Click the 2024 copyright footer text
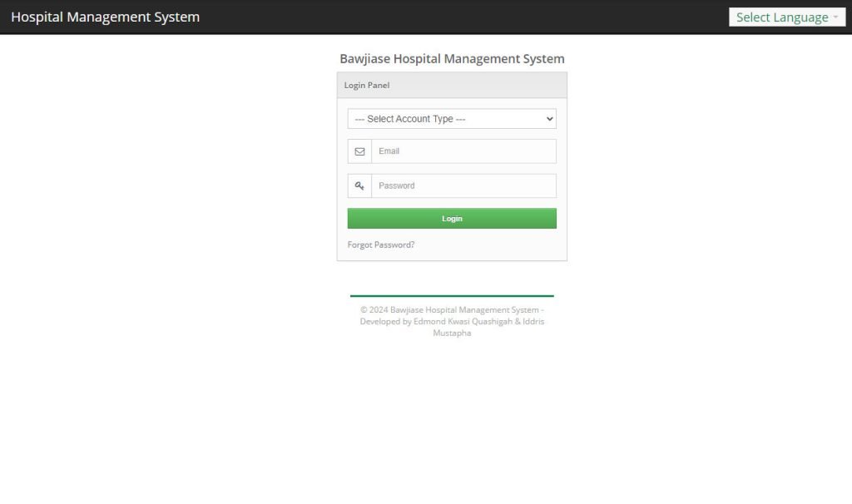The width and height of the screenshot is (852, 504). pos(452,322)
